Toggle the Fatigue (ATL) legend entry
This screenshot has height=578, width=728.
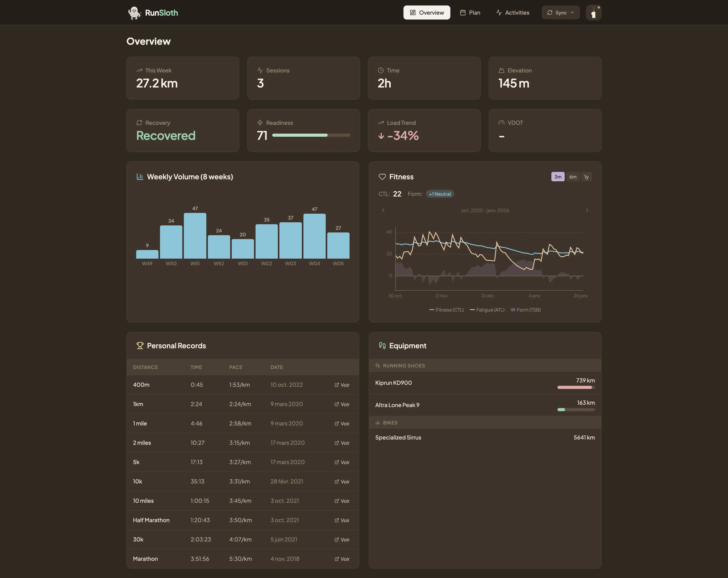487,310
